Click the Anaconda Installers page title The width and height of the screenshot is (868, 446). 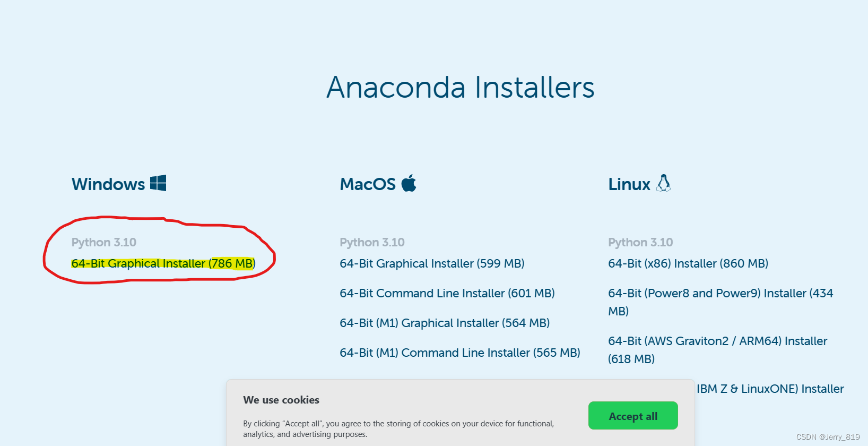pos(460,88)
